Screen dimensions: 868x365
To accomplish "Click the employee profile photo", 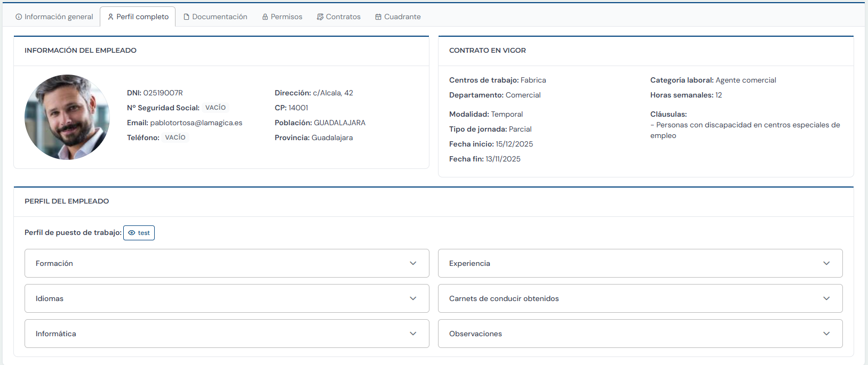I will coord(67,117).
